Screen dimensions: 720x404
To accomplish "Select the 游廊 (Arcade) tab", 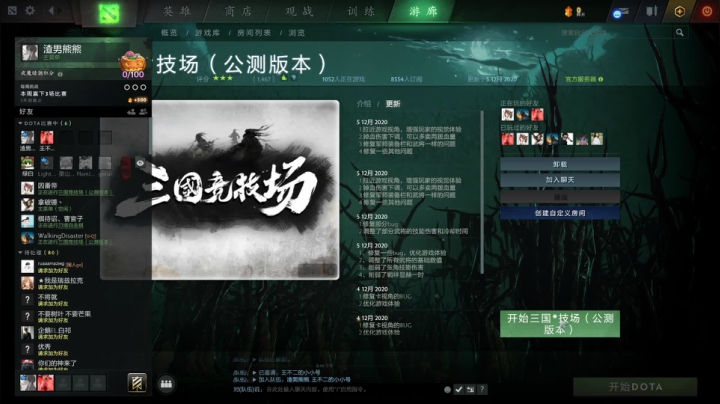I will click(x=423, y=11).
